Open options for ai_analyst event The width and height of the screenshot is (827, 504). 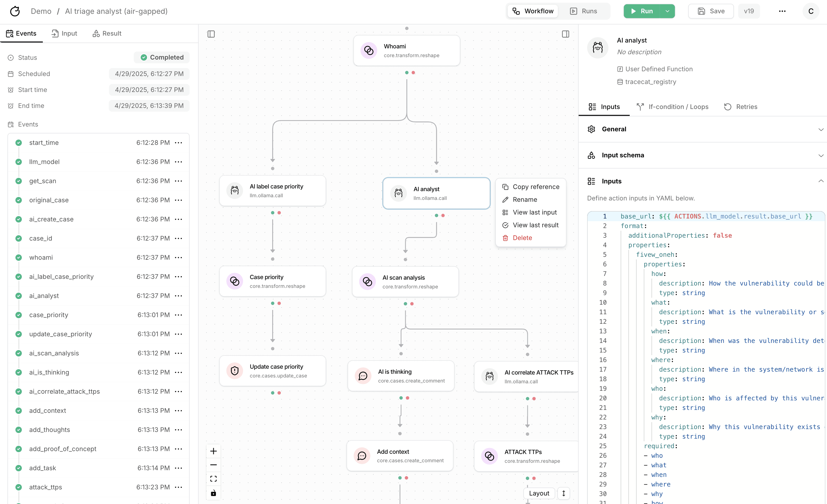(178, 296)
